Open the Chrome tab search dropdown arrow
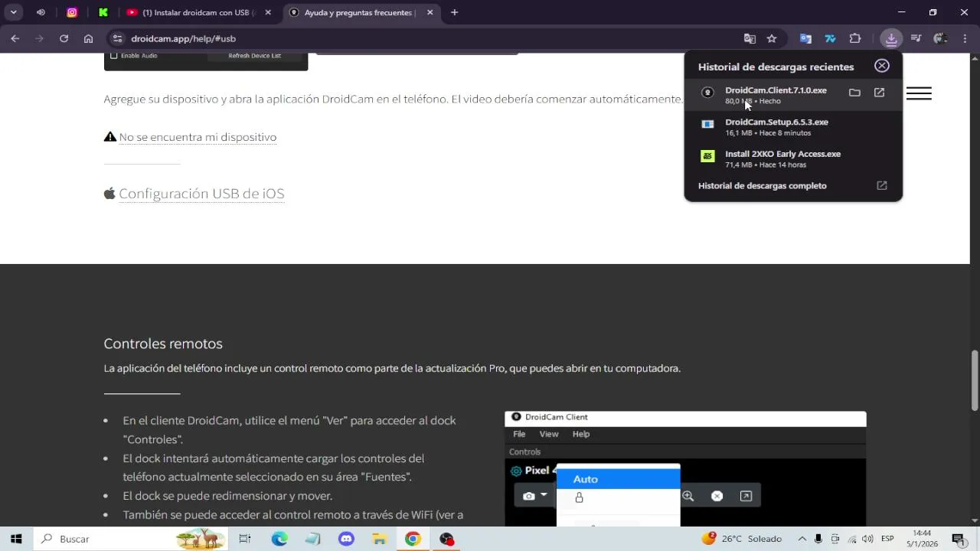Image resolution: width=980 pixels, height=551 pixels. tap(13, 12)
